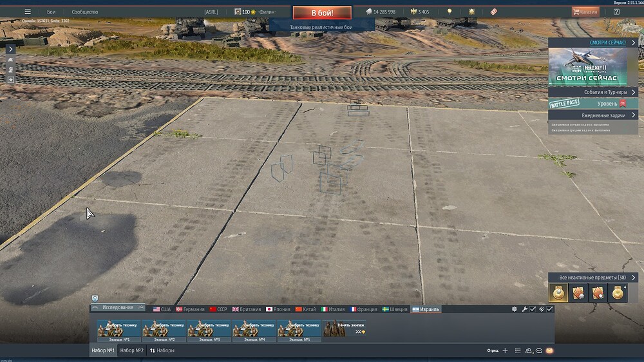Click the [ASRL] clan tag
The height and width of the screenshot is (362, 644).
click(x=211, y=12)
